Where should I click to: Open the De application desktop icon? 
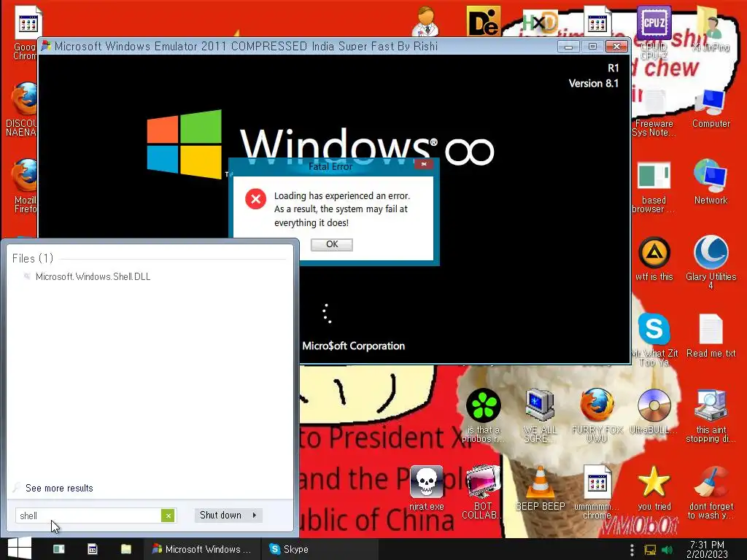tap(483, 21)
